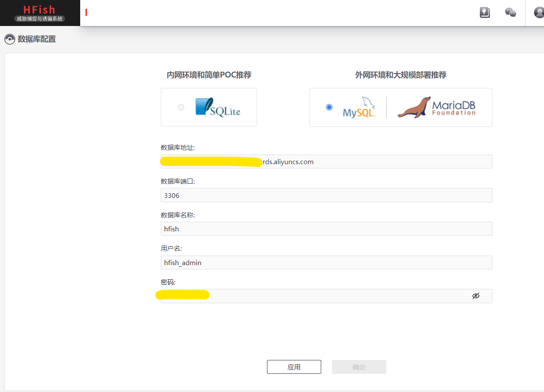This screenshot has width=544, height=392.
Task: Click the 数据库地址: label
Action: pyautogui.click(x=178, y=148)
